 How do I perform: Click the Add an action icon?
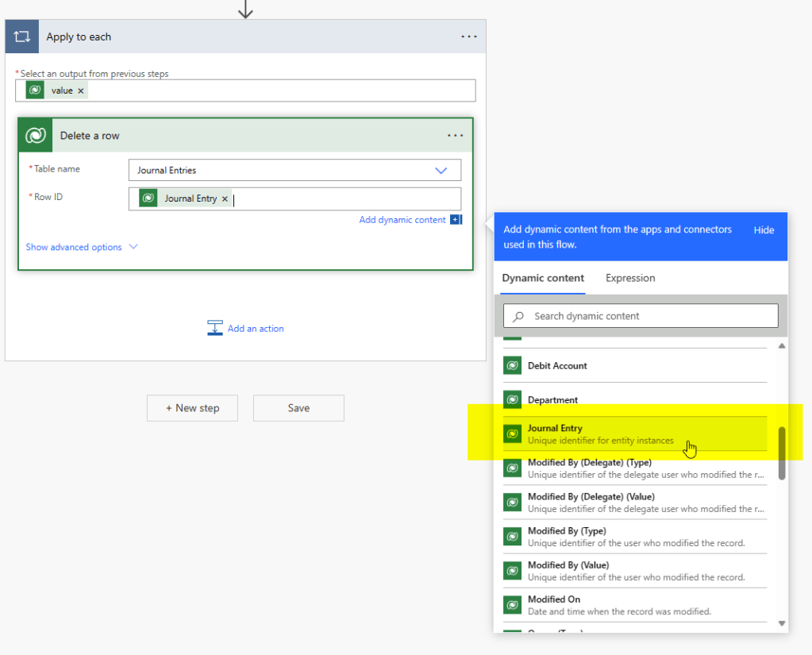point(215,328)
